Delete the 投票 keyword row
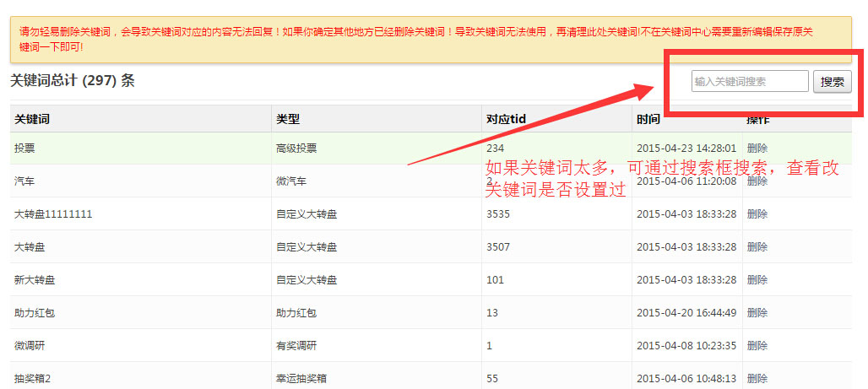The image size is (868, 389). (757, 149)
